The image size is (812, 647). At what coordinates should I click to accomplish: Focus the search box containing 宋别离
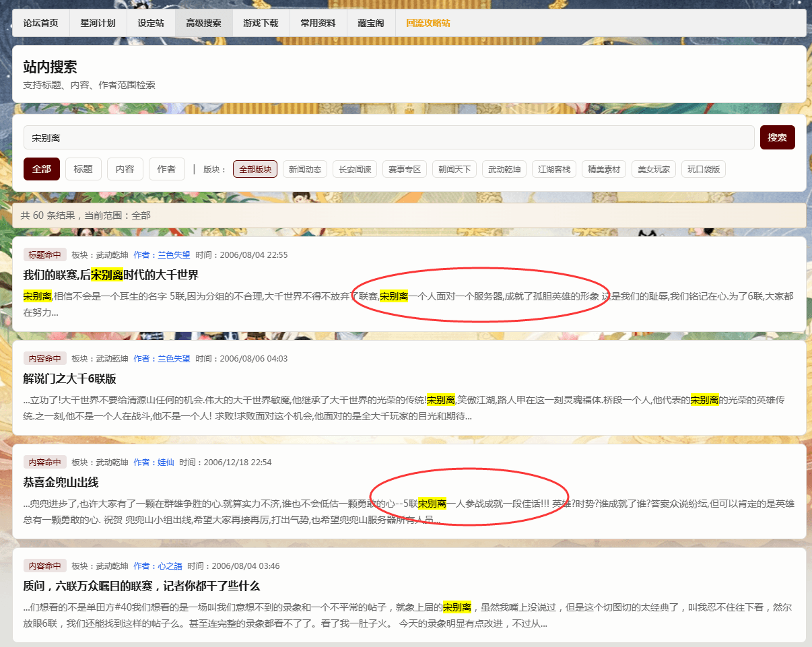point(388,137)
